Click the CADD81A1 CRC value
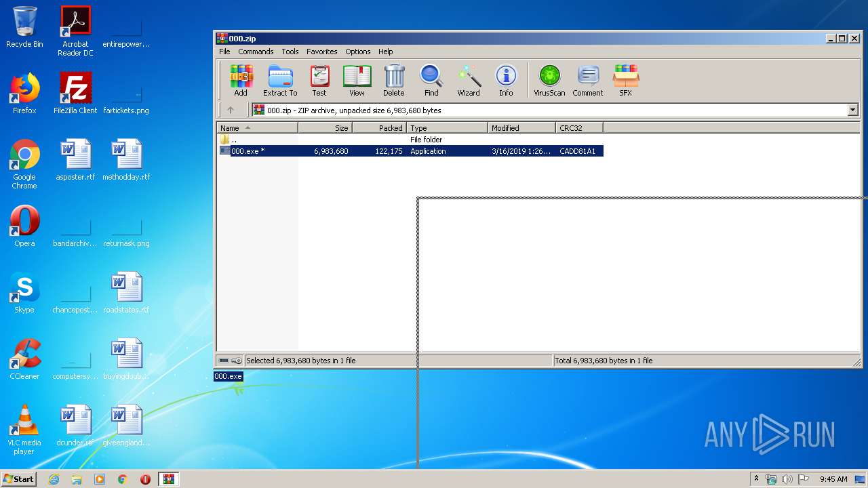The height and width of the screenshot is (488, 868). [x=578, y=151]
